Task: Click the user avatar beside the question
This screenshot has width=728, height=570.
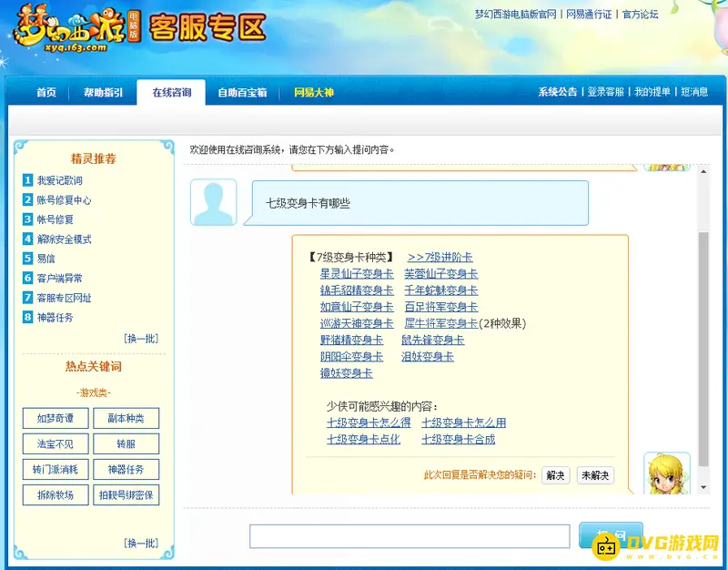Action: [x=214, y=202]
